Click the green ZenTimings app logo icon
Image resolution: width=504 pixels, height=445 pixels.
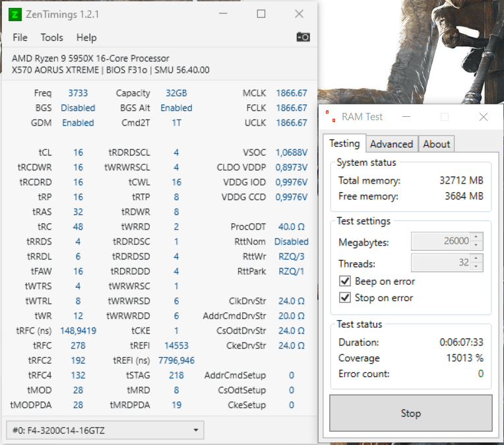tap(15, 15)
